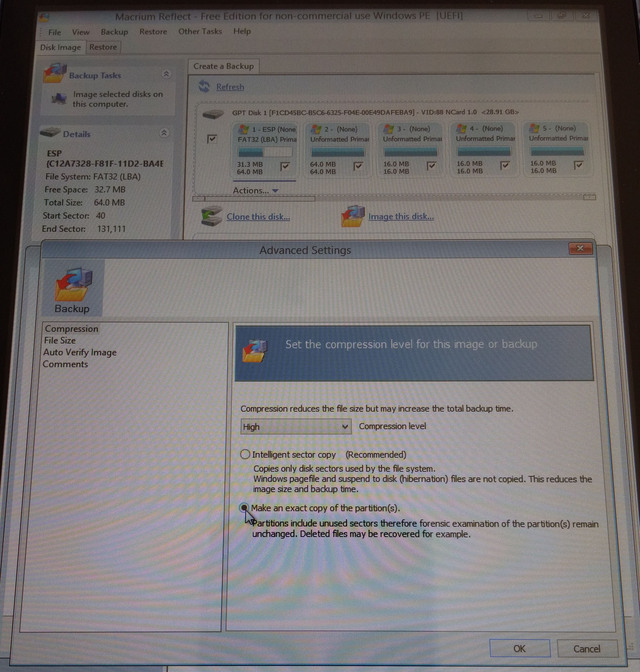Click the Refresh link
Viewport: 640px width, 672px height.
[230, 87]
